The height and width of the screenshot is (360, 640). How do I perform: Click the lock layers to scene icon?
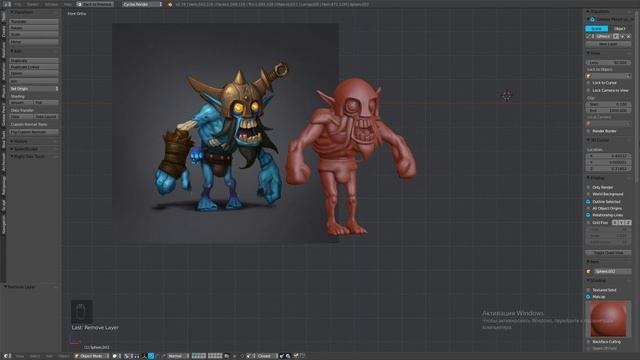tap(227, 356)
